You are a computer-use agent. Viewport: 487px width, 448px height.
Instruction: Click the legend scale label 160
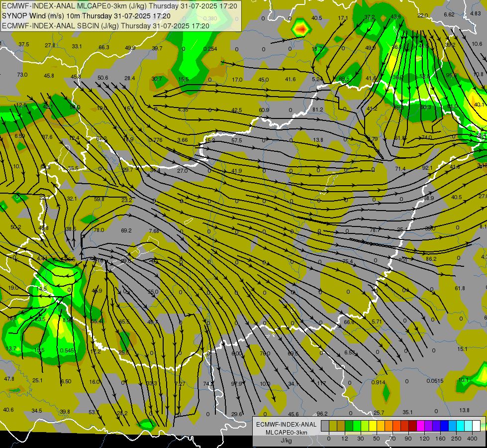[x=440, y=439]
